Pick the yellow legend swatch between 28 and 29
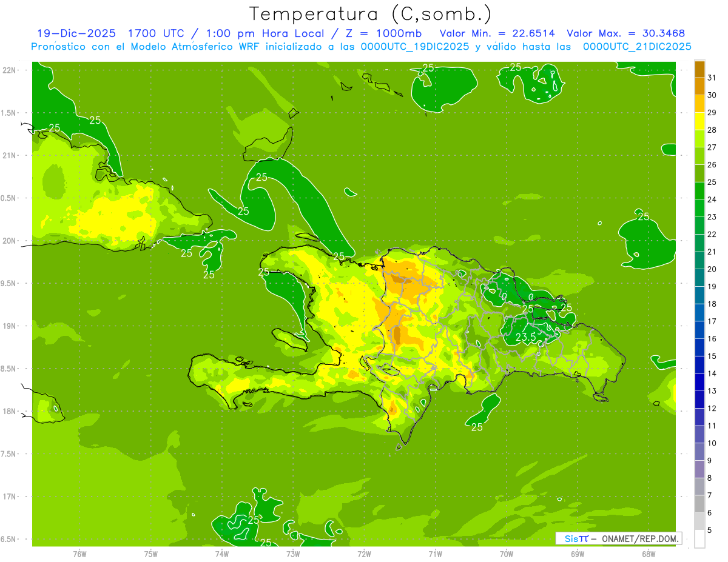728x562 pixels. point(699,121)
